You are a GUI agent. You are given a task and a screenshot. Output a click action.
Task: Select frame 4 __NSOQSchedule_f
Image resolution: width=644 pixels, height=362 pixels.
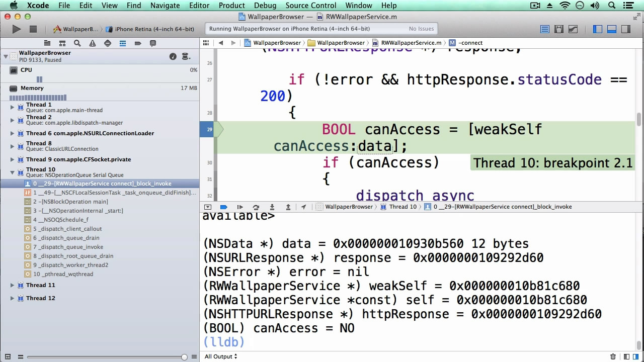[100, 220]
